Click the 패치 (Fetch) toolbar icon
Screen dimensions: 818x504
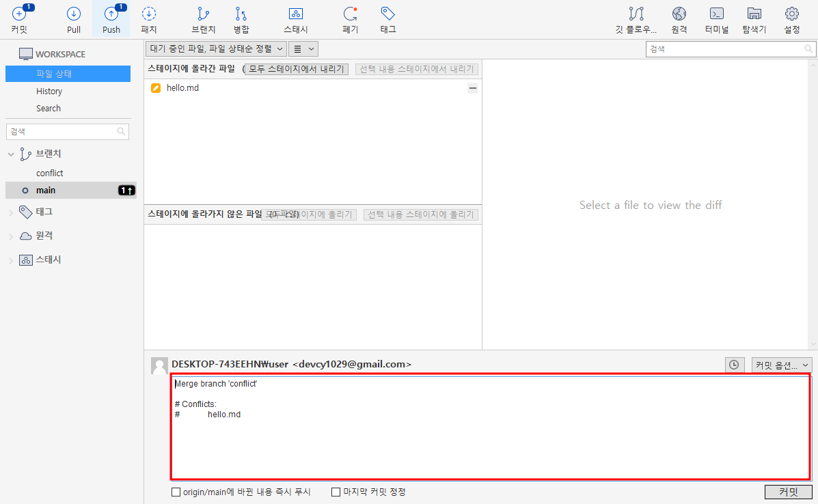[x=149, y=14]
